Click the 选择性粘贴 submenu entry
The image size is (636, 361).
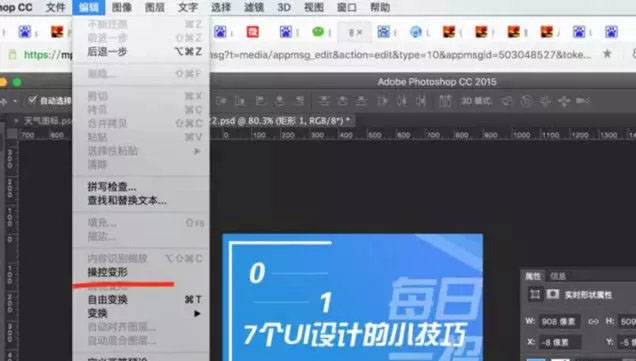pyautogui.click(x=141, y=151)
